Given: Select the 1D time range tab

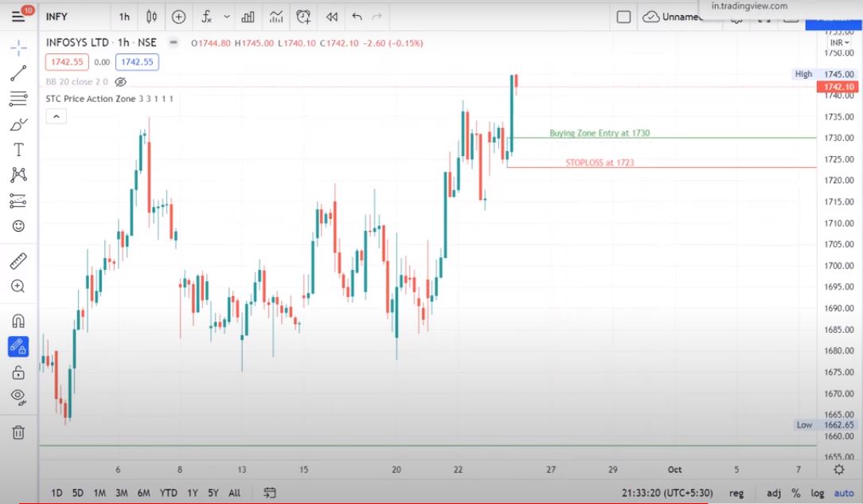Looking at the screenshot, I should (x=57, y=493).
